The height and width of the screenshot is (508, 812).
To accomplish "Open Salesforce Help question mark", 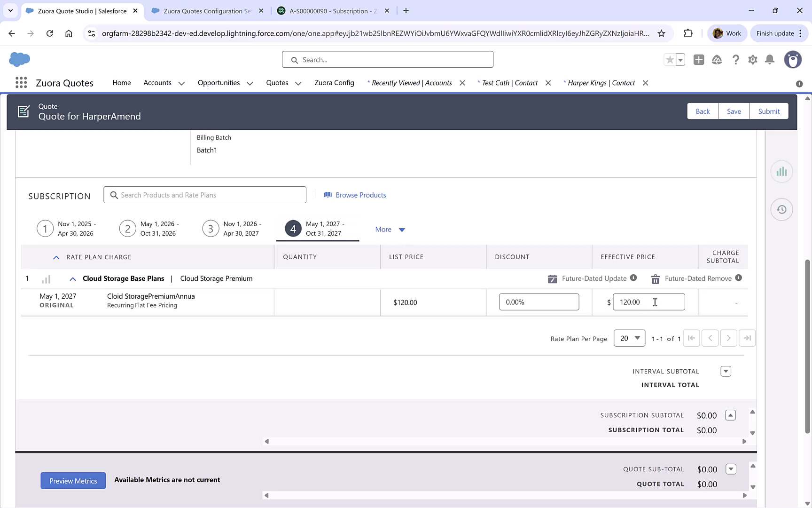I will [736, 60].
